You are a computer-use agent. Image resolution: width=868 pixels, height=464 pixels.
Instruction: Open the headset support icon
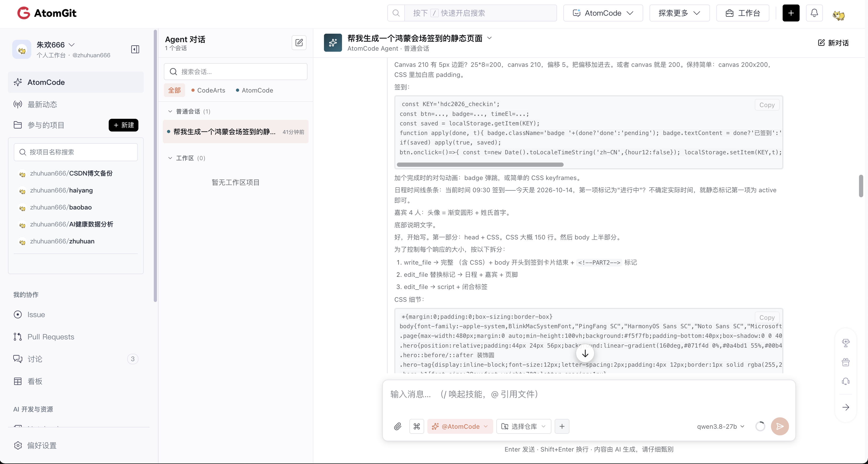coord(845,382)
